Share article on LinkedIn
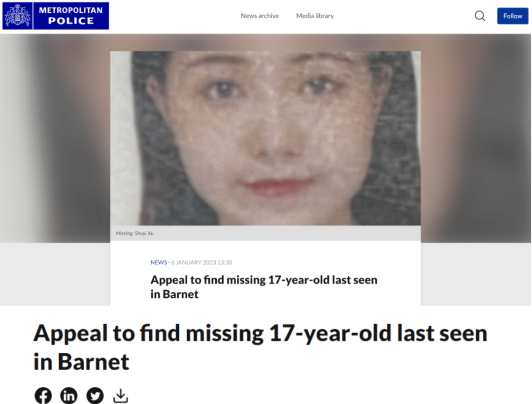 tap(69, 395)
